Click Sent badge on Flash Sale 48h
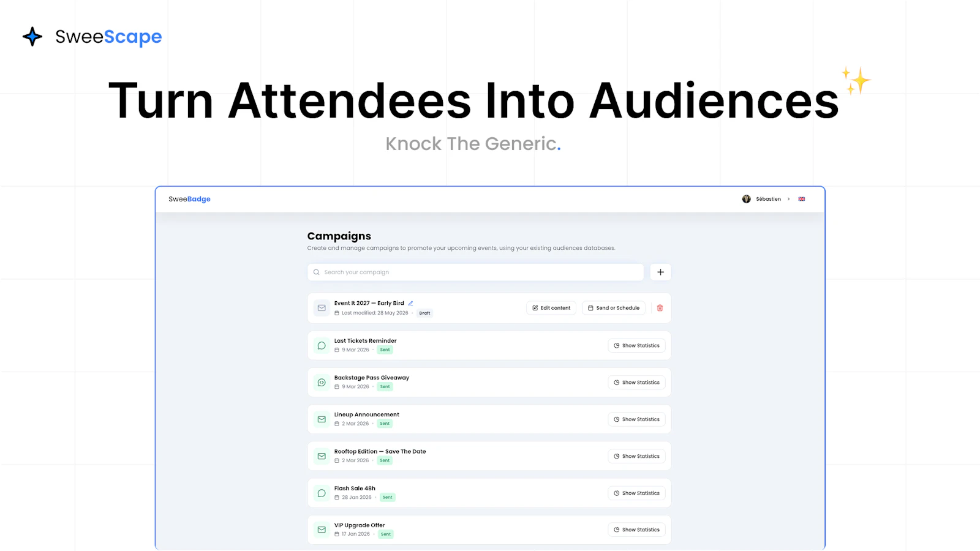This screenshot has width=980, height=551. tap(387, 497)
